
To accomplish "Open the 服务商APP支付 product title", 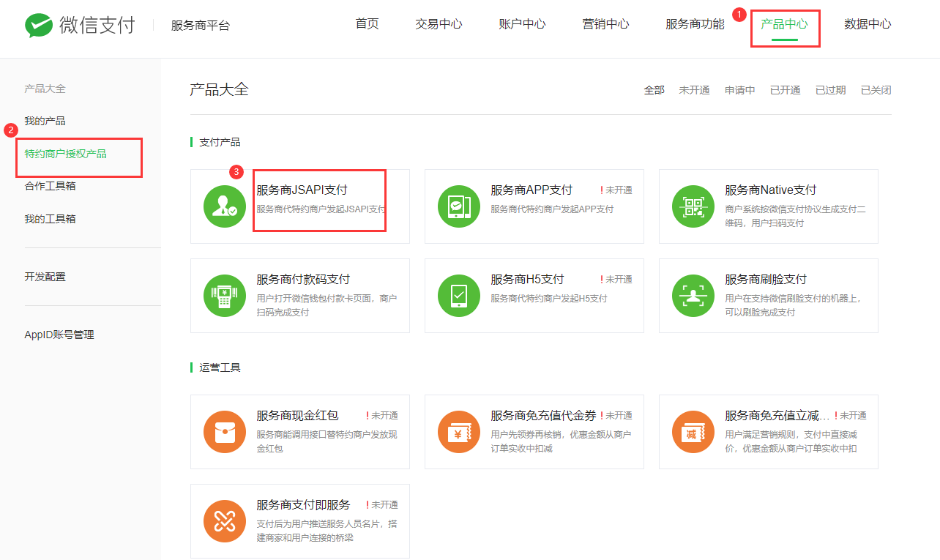I will [x=531, y=190].
